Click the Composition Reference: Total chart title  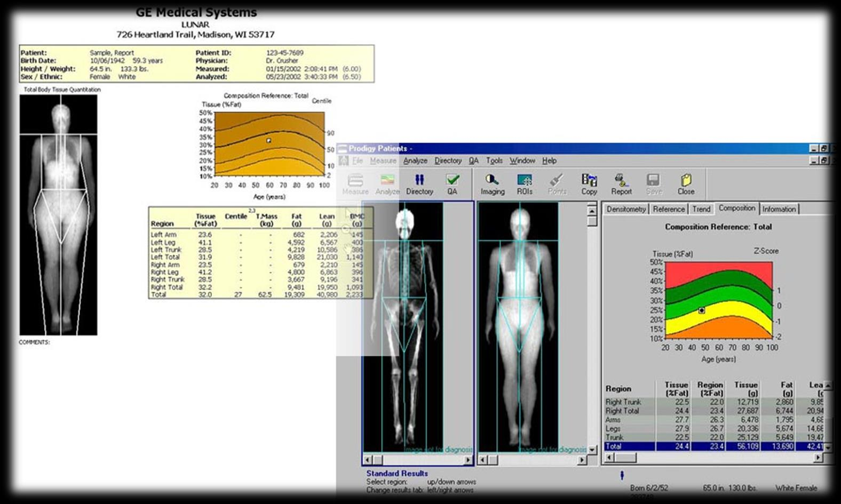[x=718, y=227]
